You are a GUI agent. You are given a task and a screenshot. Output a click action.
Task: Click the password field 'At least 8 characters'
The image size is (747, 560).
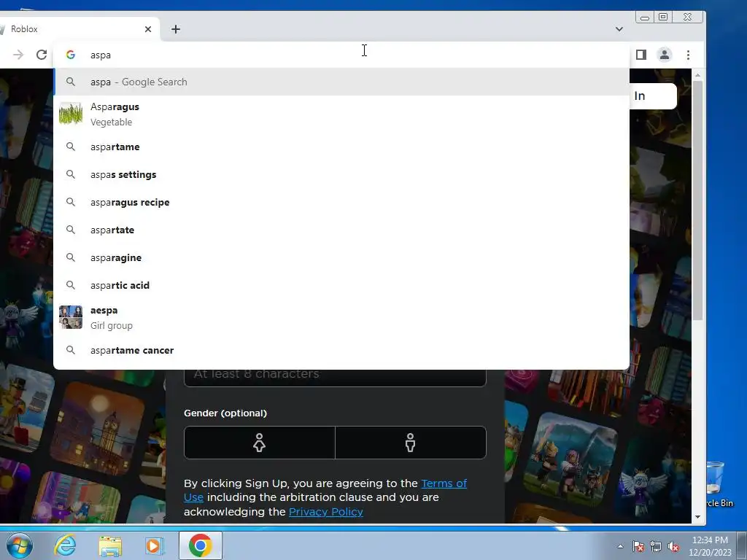coord(335,378)
